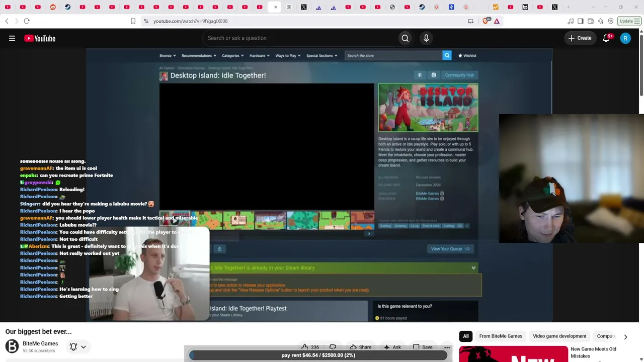The image size is (644, 362).
Task: Open the BiteMe Games channel name link
Action: (40, 344)
